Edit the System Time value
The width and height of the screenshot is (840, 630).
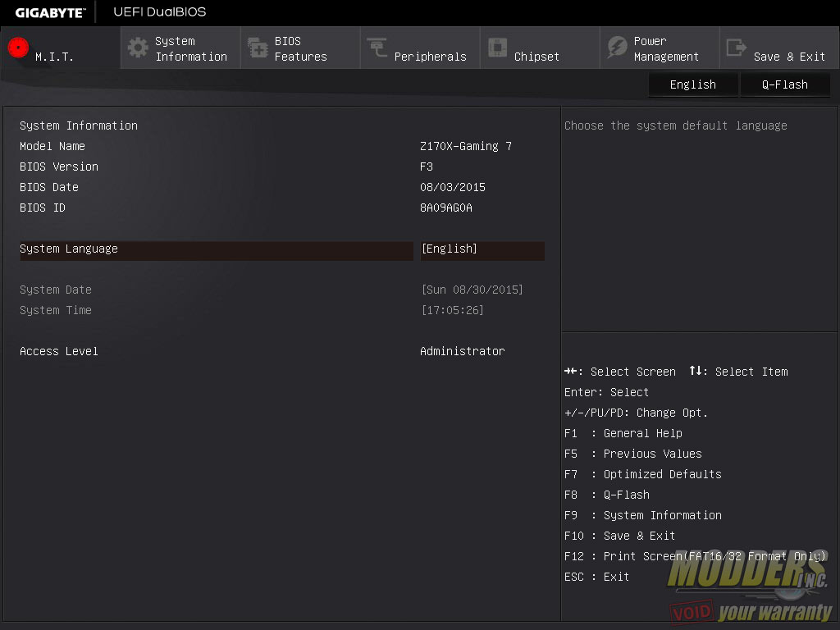(452, 310)
